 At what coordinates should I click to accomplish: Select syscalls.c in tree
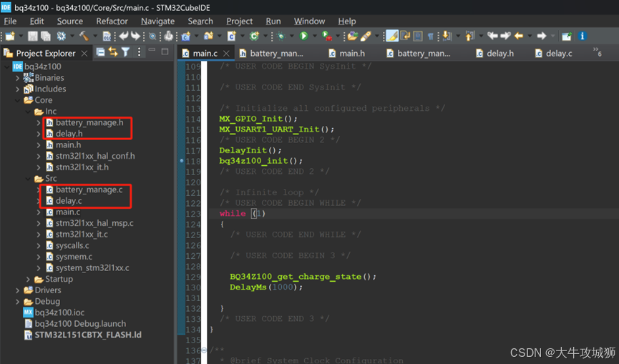point(67,246)
